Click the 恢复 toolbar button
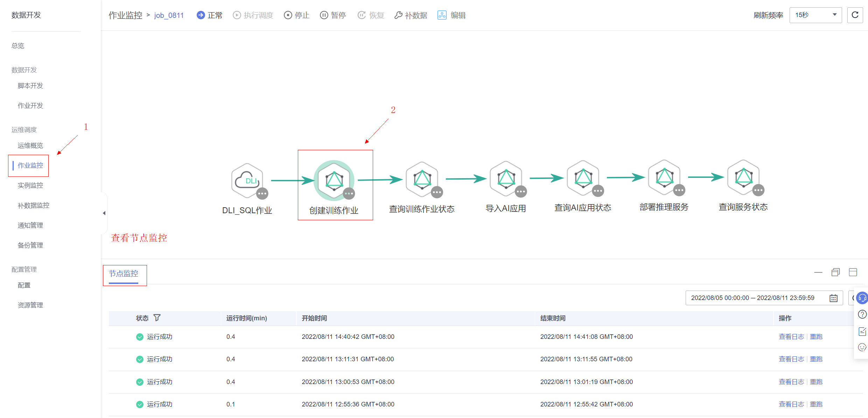The width and height of the screenshot is (868, 418). [x=371, y=15]
